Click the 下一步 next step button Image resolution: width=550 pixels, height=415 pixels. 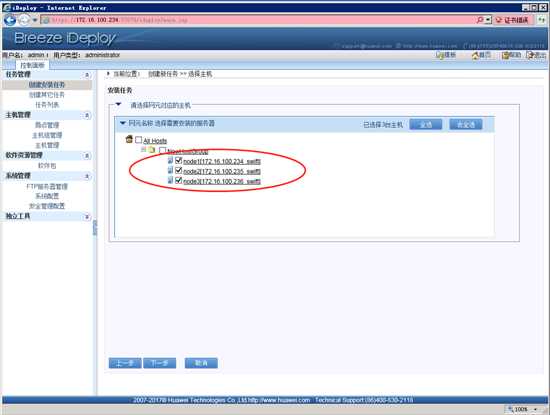point(160,363)
